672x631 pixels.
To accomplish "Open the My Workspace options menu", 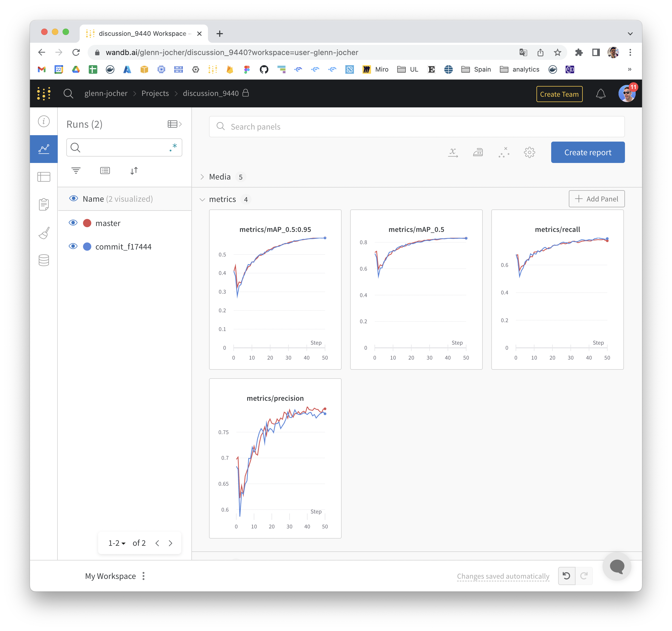I will point(144,576).
